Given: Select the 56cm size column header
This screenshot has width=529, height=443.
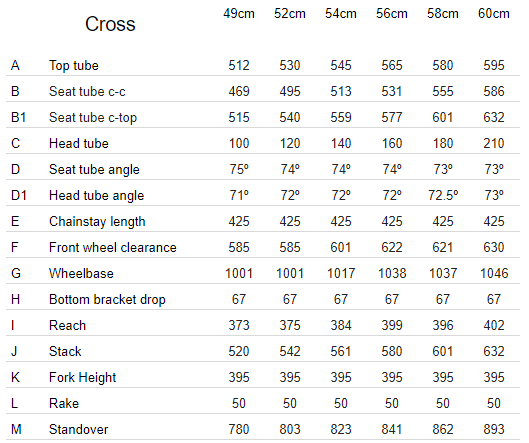Looking at the screenshot, I should [x=392, y=14].
